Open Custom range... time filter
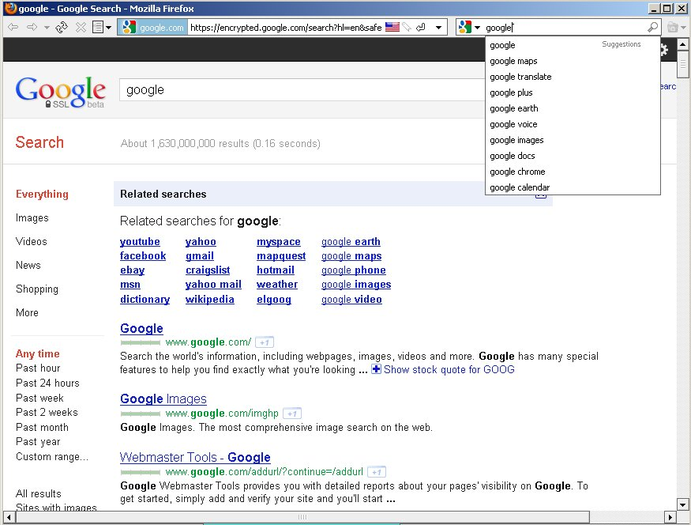 click(x=52, y=457)
